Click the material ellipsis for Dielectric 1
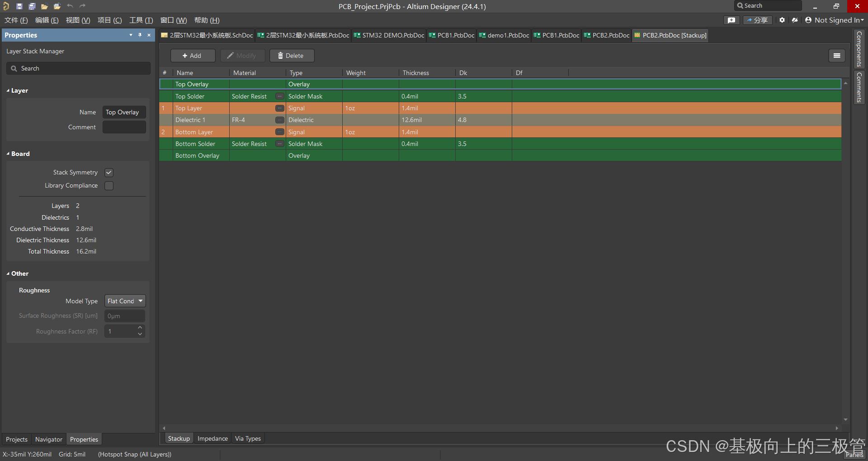Screen dimensions: 868x461 280,120
